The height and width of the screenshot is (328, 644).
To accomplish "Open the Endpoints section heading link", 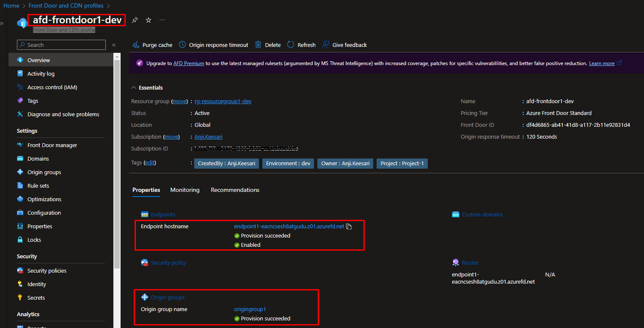I will pyautogui.click(x=163, y=215).
